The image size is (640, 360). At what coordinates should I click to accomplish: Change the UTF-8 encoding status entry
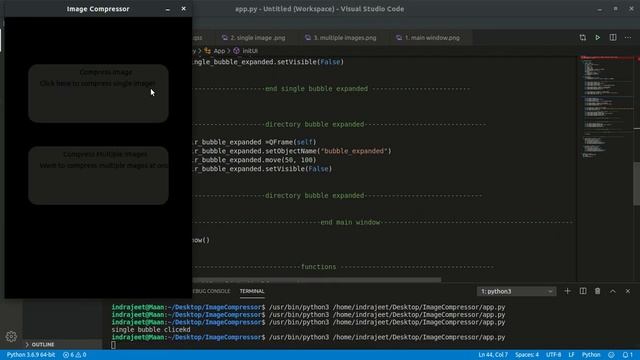pos(553,355)
